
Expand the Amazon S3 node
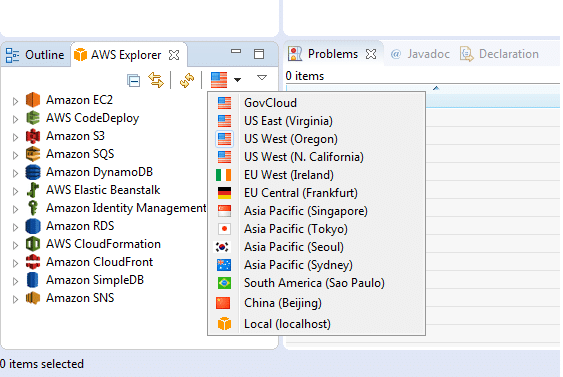point(15,137)
